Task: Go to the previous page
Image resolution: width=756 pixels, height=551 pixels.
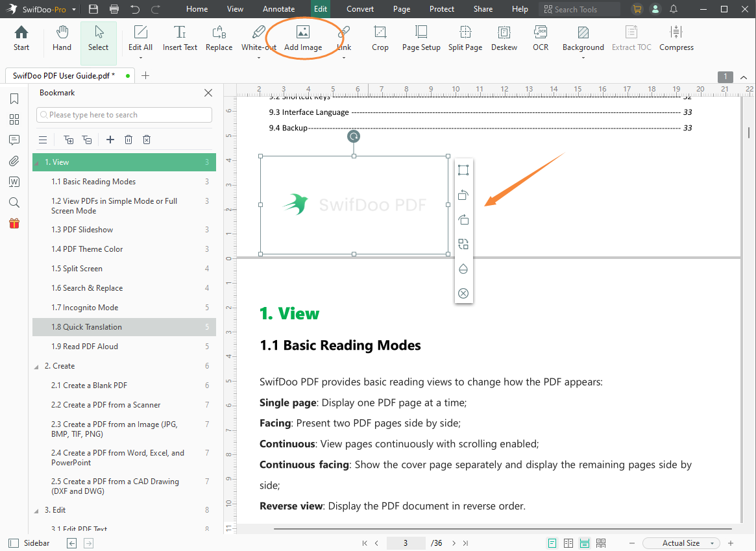Action: [376, 543]
